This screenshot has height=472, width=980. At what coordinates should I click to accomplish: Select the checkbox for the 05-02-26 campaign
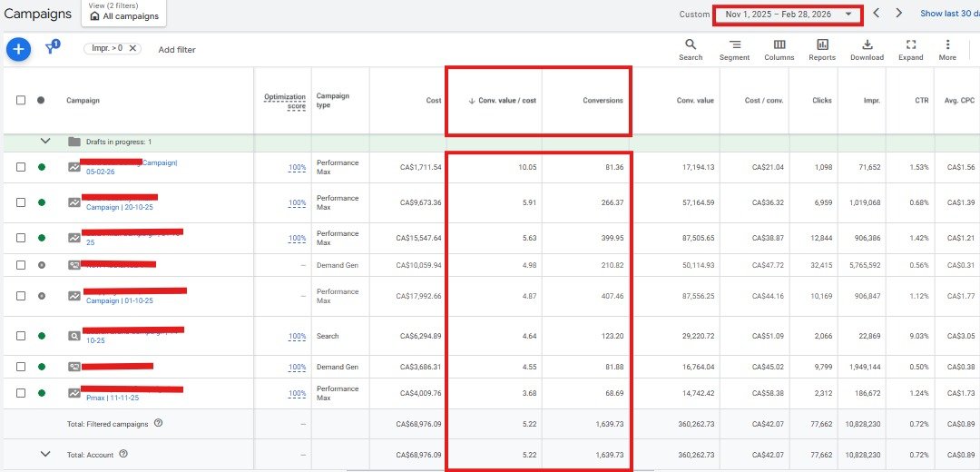click(21, 167)
